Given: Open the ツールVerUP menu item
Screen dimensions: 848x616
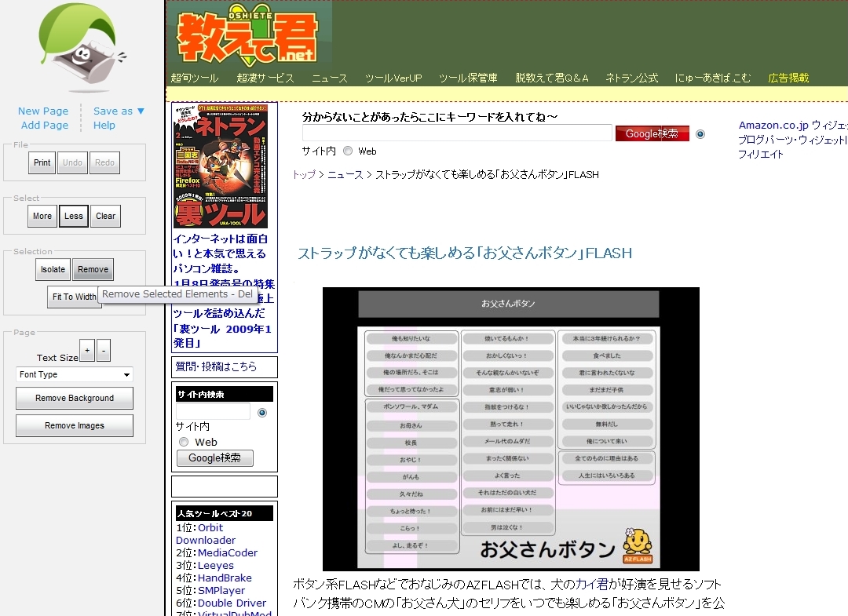Looking at the screenshot, I should click(393, 78).
